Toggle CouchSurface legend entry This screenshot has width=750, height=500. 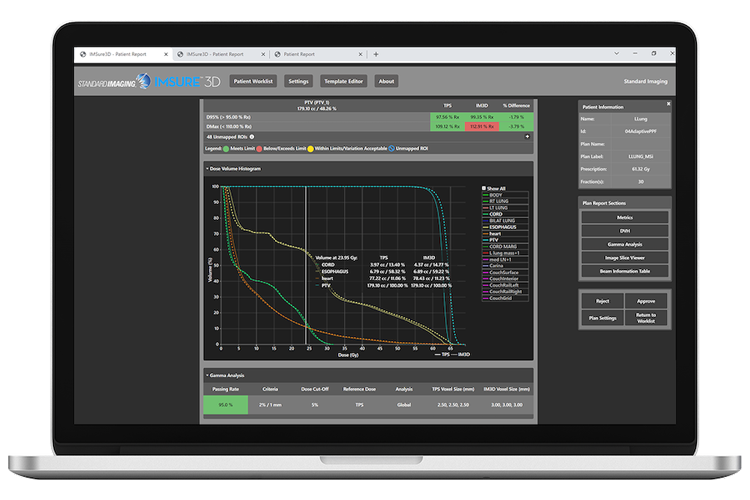point(505,273)
